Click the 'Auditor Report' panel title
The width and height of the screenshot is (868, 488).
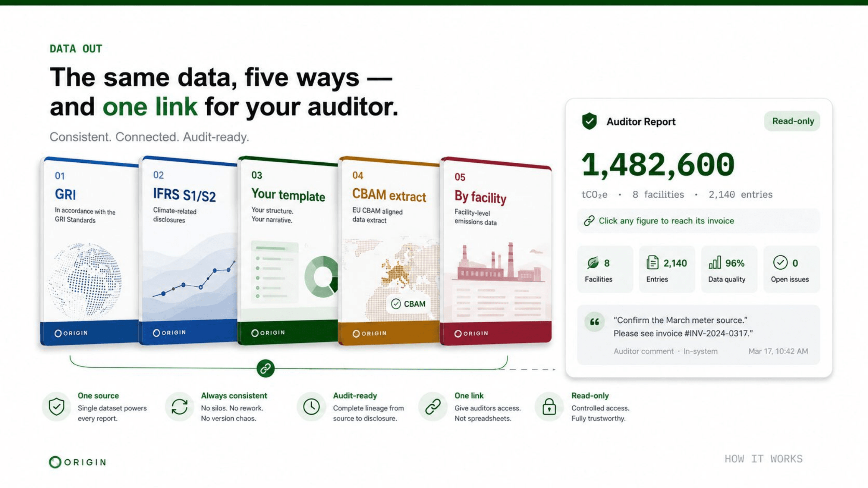pyautogui.click(x=641, y=122)
